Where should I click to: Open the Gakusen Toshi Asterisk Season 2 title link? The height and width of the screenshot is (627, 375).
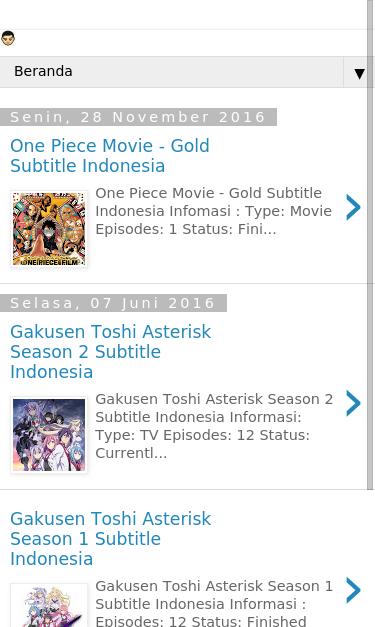110,351
